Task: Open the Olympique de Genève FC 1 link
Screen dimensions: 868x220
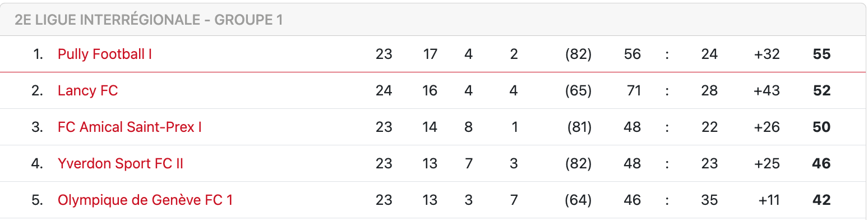Action: [145, 200]
